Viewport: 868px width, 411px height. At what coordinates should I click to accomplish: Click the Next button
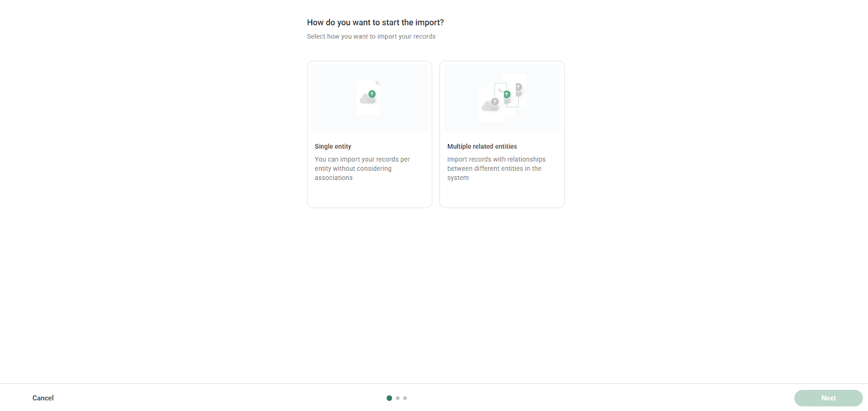(828, 398)
